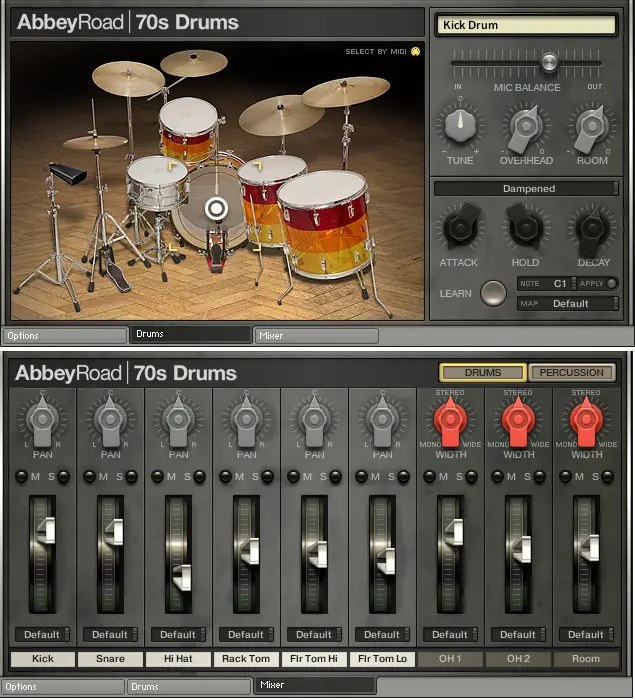Image resolution: width=635 pixels, height=700 pixels.
Task: Select the Rack Tom channel label
Action: 246,658
